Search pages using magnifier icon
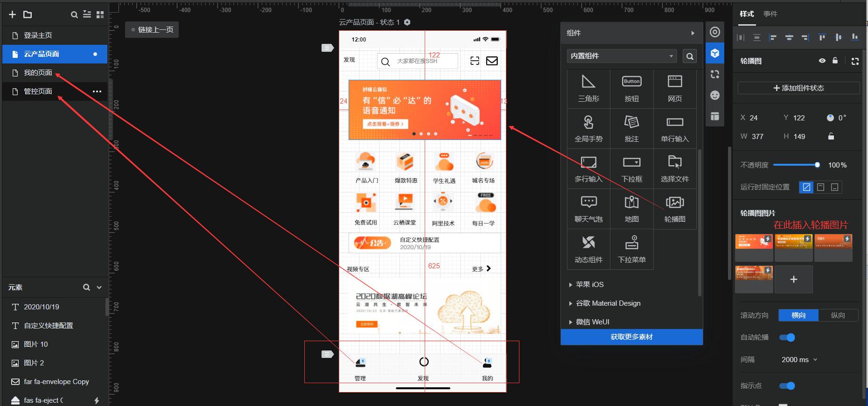The width and height of the screenshot is (868, 406). (x=74, y=14)
